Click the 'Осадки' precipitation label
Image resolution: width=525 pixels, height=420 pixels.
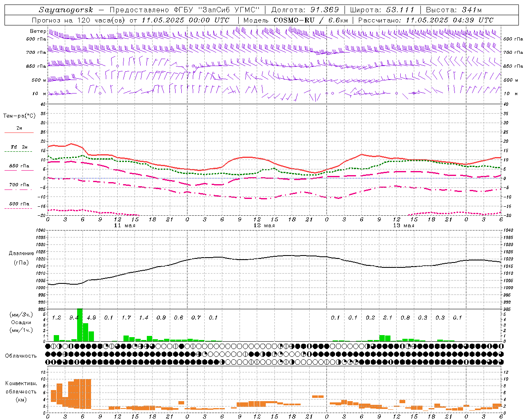point(21,322)
